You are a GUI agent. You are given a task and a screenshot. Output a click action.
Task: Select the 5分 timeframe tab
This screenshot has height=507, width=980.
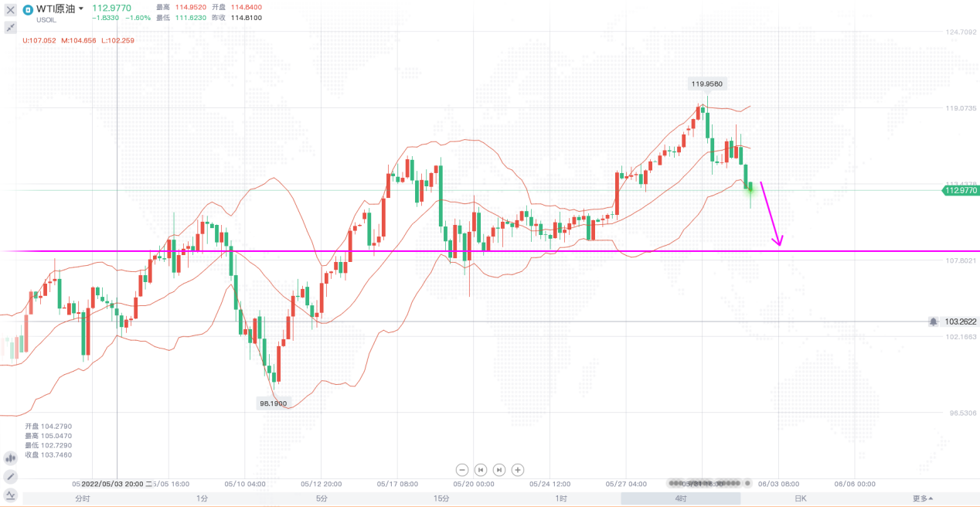click(322, 498)
